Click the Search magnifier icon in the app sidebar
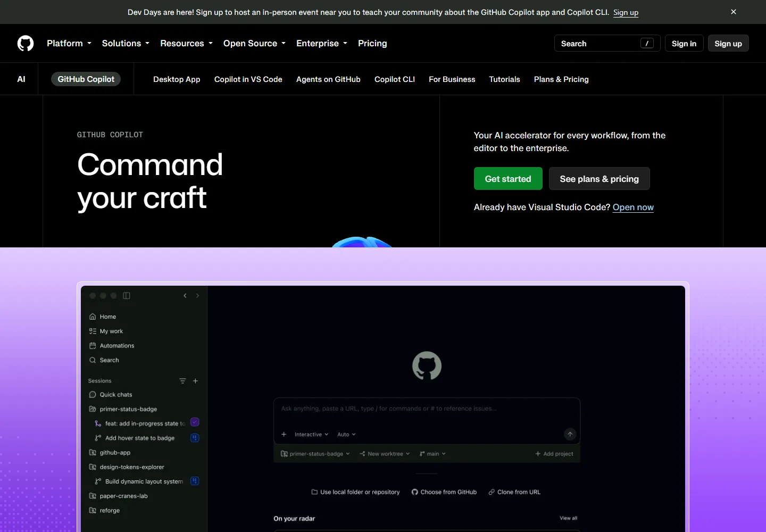 (x=93, y=360)
